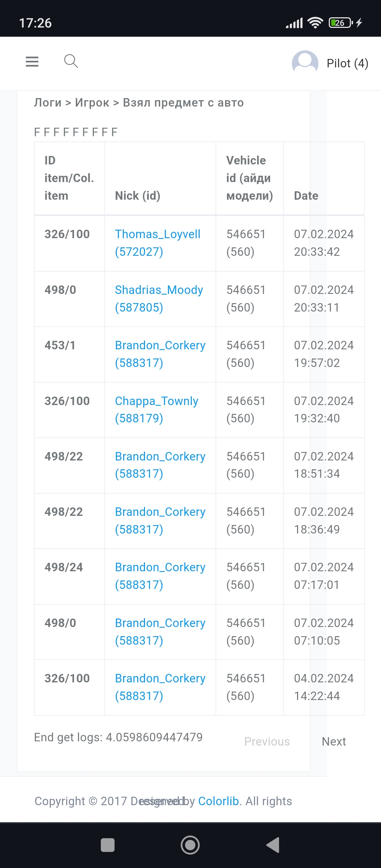Click the ID item/Col. item header
381x868 pixels.
click(x=69, y=178)
